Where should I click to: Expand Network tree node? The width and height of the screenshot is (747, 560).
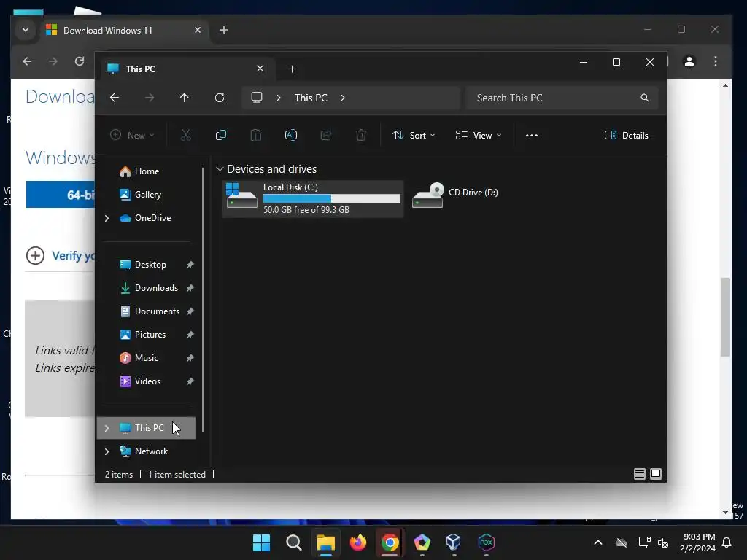point(107,451)
